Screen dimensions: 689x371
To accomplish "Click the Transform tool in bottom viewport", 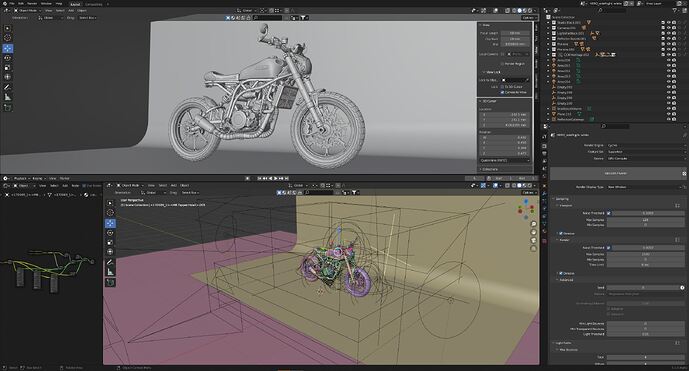I will click(110, 252).
